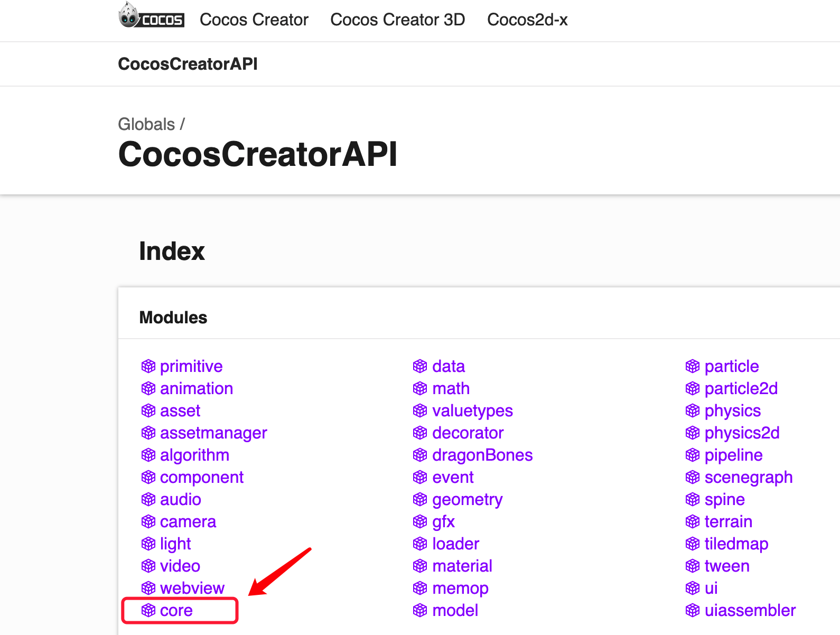Viewport: 840px width, 635px height.
Task: Open the scenegraph module link
Action: (748, 477)
